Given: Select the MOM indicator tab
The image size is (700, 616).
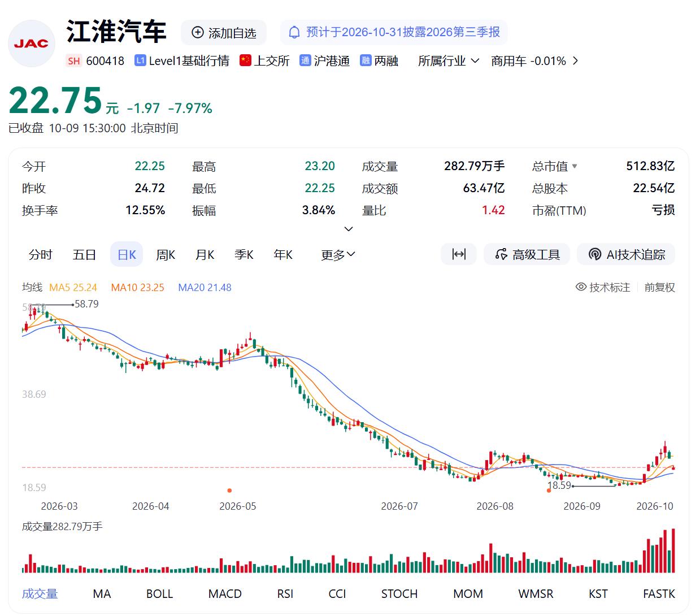Looking at the screenshot, I should (x=468, y=594).
